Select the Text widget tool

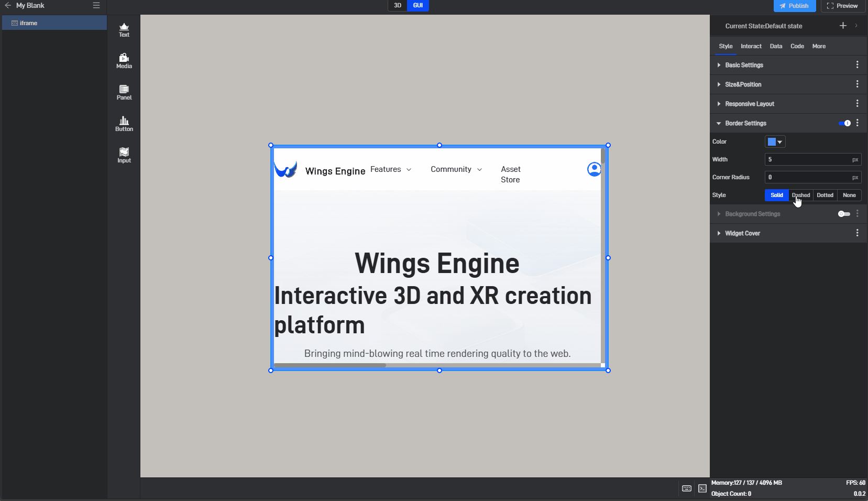124,30
